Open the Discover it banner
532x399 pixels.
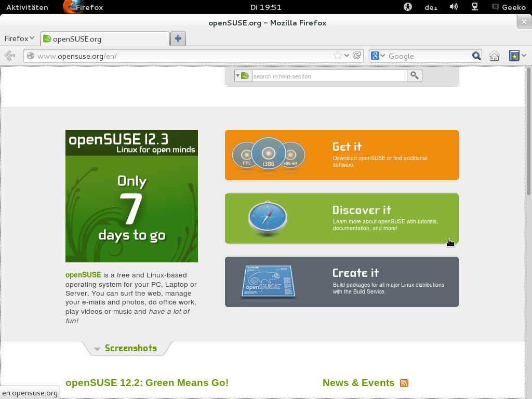(x=342, y=219)
